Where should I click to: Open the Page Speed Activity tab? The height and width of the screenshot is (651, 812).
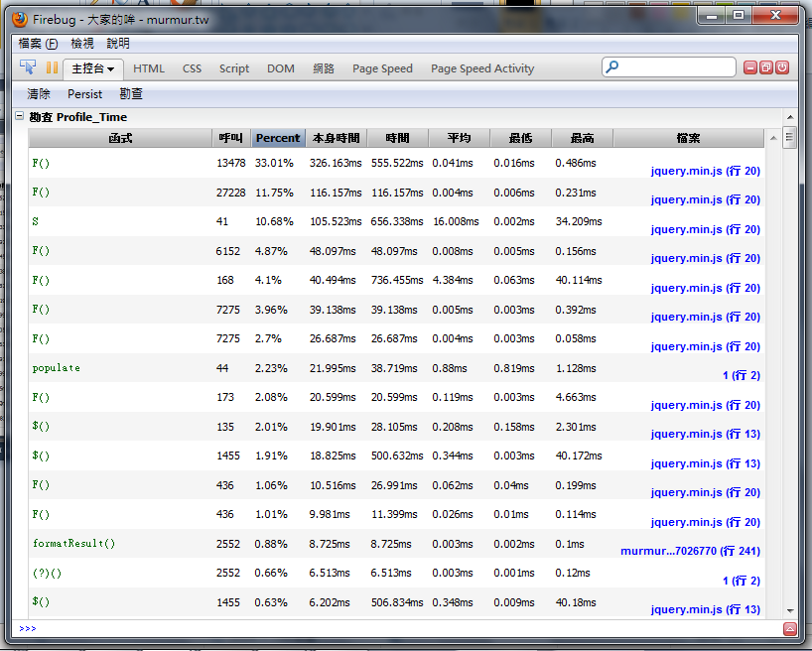482,68
